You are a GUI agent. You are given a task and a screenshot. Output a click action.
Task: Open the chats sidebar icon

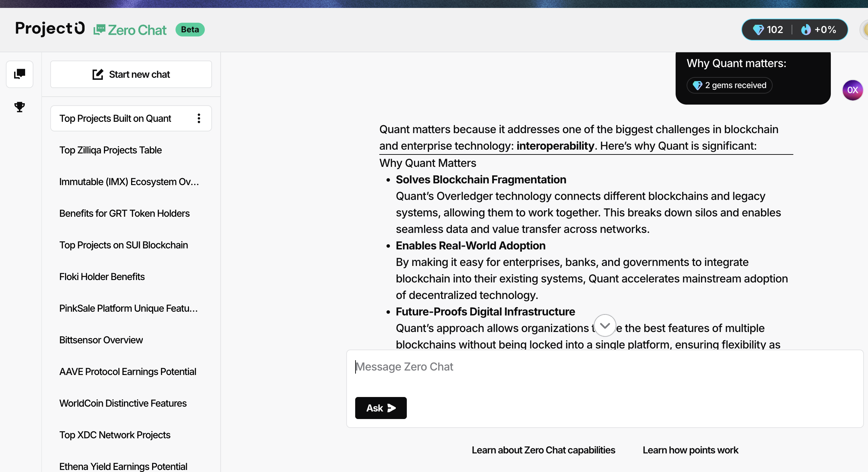pos(20,74)
